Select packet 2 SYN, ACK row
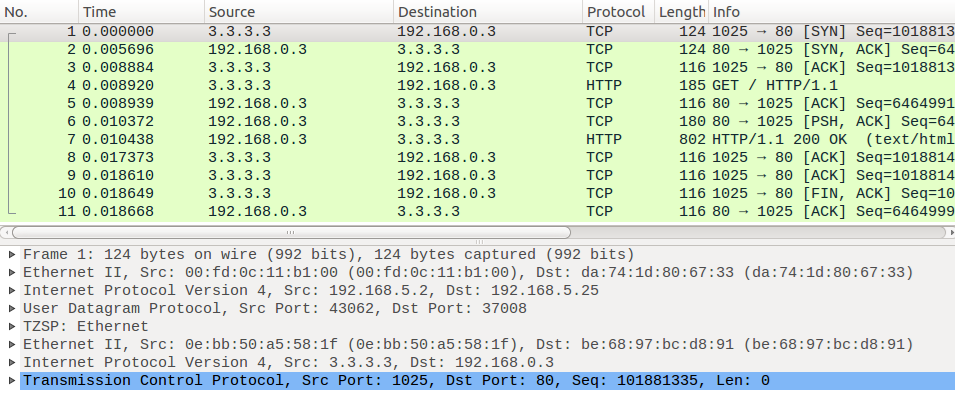This screenshot has width=955, height=397. [x=478, y=50]
